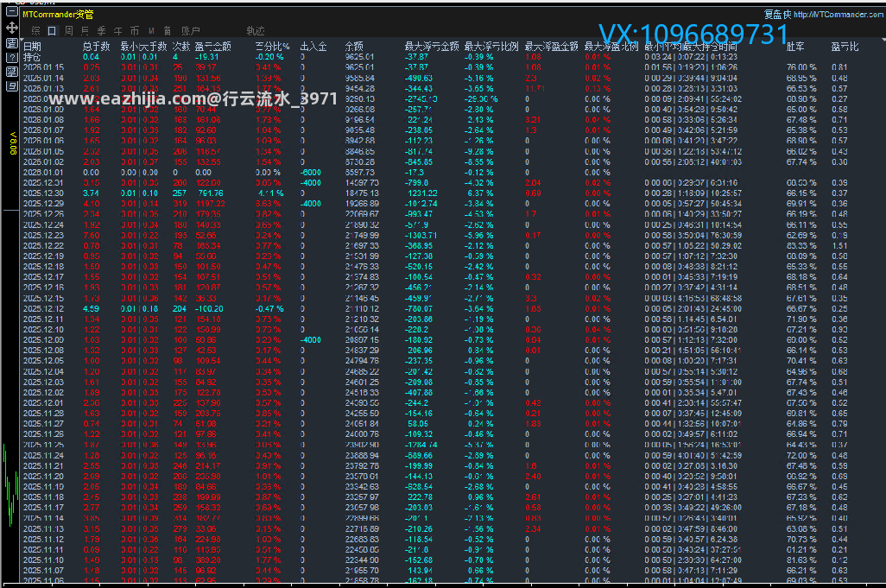886x588 pixels.
Task: Click holding time 0:03:24 | 0:07:22 | 0:13:23
Action: click(691, 57)
